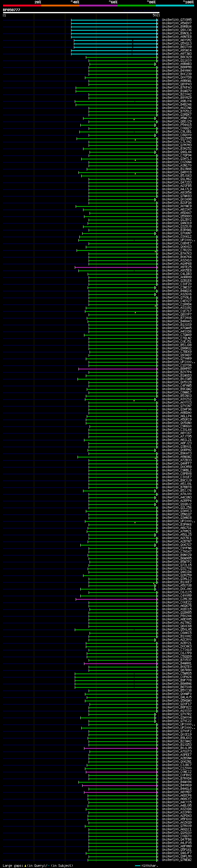Open hit UniRef100_Q7X9M5
Viewport: 197px width, 868px height.
[x=177, y=20]
